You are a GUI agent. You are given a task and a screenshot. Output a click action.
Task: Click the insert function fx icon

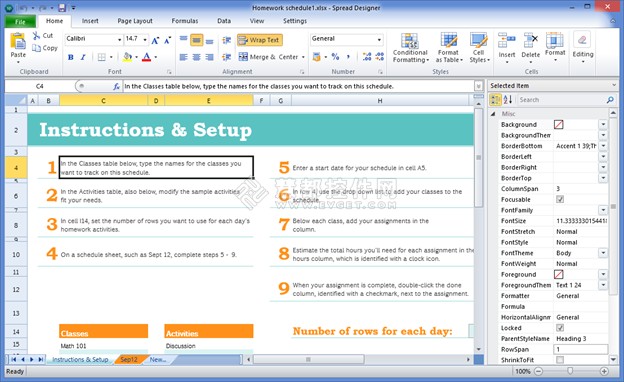116,86
